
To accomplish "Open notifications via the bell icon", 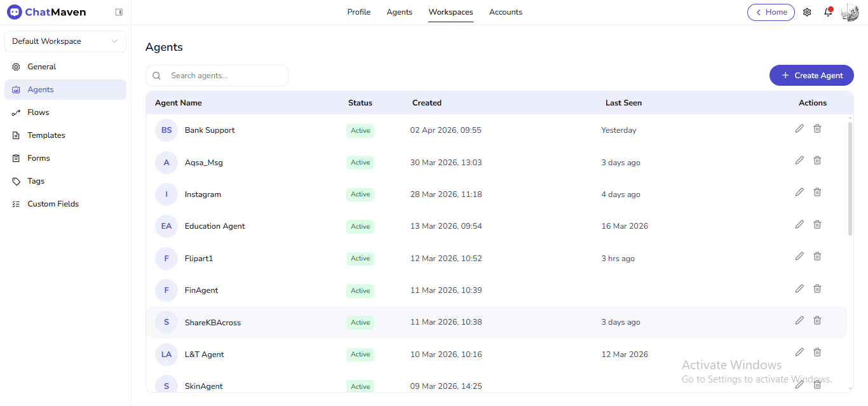I will click(828, 12).
